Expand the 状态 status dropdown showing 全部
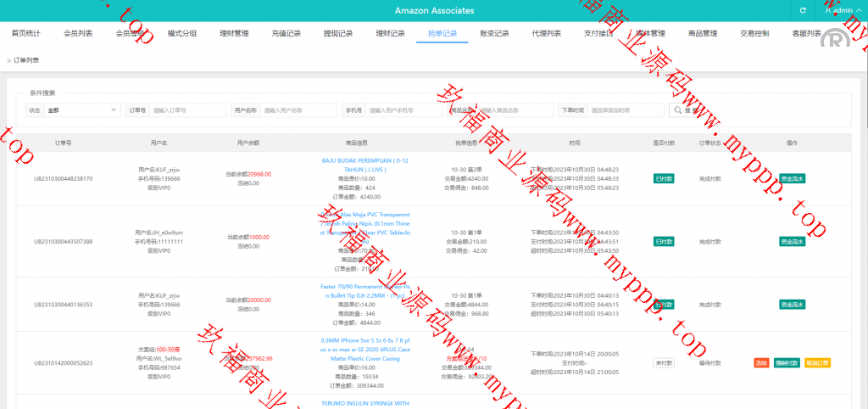The height and width of the screenshot is (409, 868). click(x=81, y=110)
